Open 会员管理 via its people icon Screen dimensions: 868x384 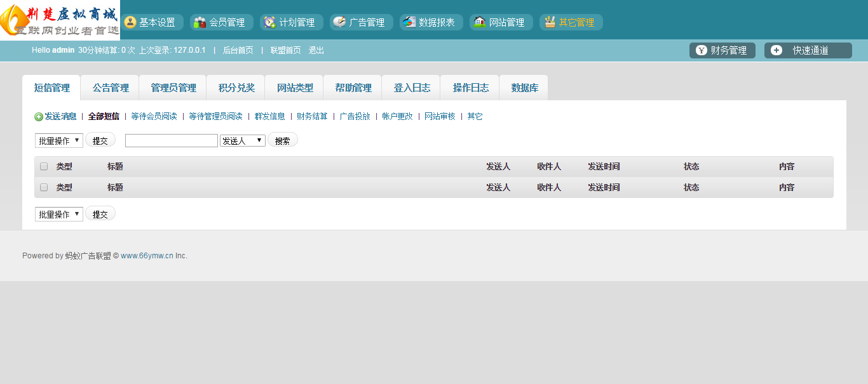point(200,22)
